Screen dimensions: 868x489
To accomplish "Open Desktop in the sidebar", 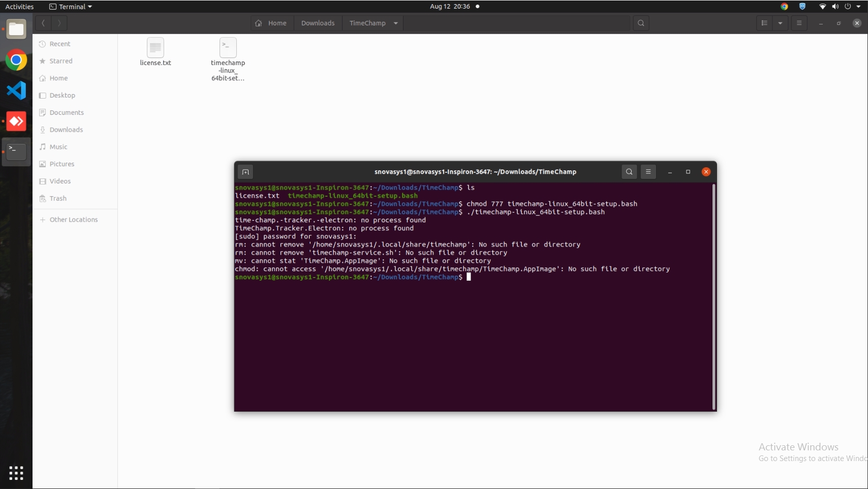I will point(75,96).
